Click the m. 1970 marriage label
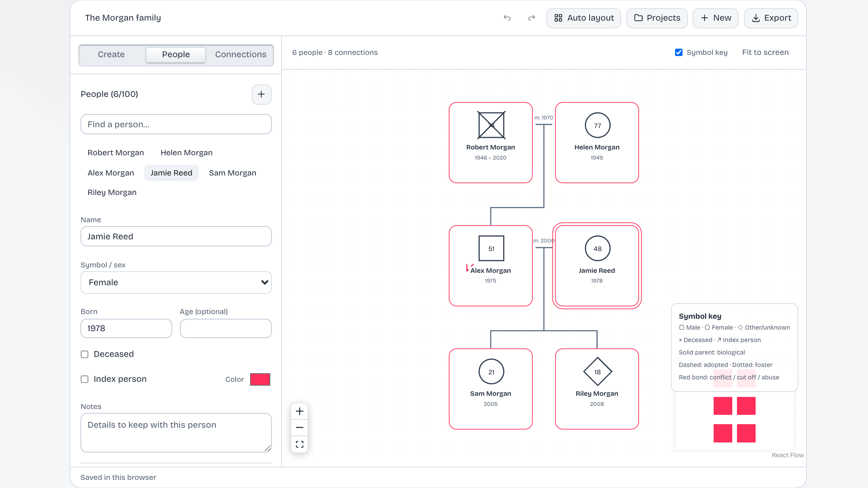The height and width of the screenshot is (488, 868). tap(544, 118)
